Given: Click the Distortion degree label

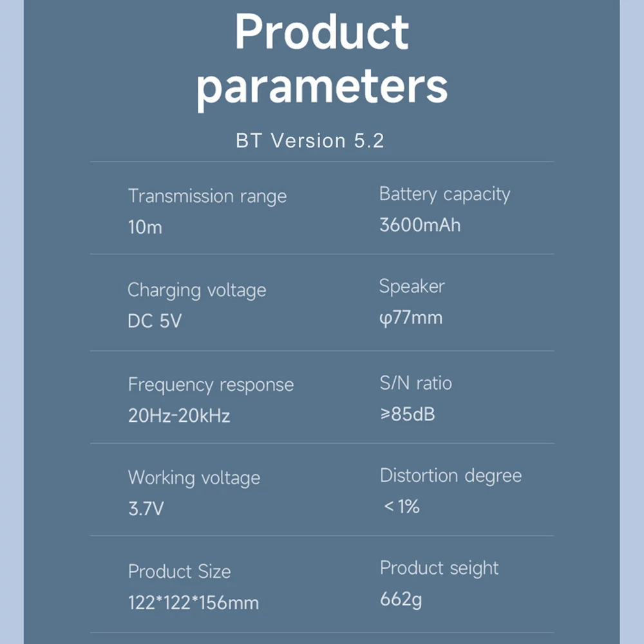Looking at the screenshot, I should coord(451,476).
